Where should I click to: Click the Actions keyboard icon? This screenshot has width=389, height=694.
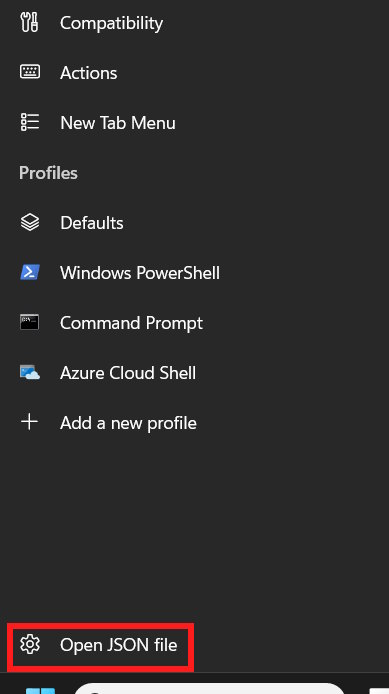(30, 72)
